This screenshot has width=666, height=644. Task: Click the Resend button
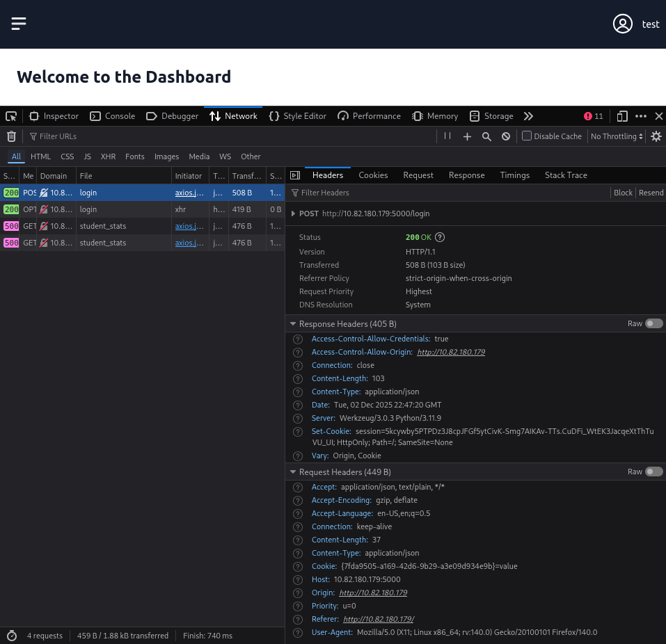click(651, 193)
